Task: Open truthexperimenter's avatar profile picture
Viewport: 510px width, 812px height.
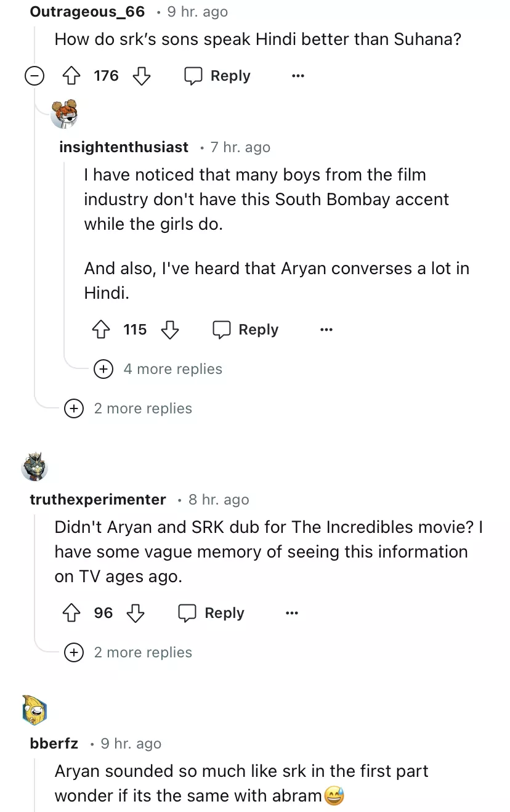Action: coord(34,466)
